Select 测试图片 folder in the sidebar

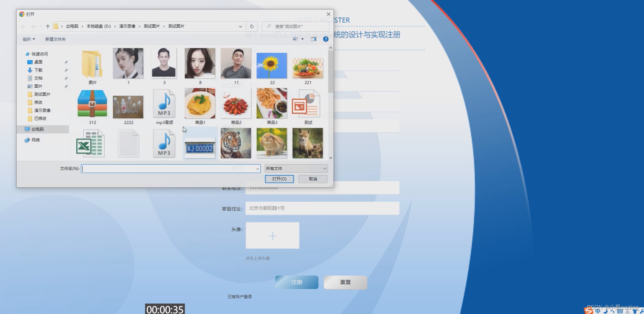42,94
